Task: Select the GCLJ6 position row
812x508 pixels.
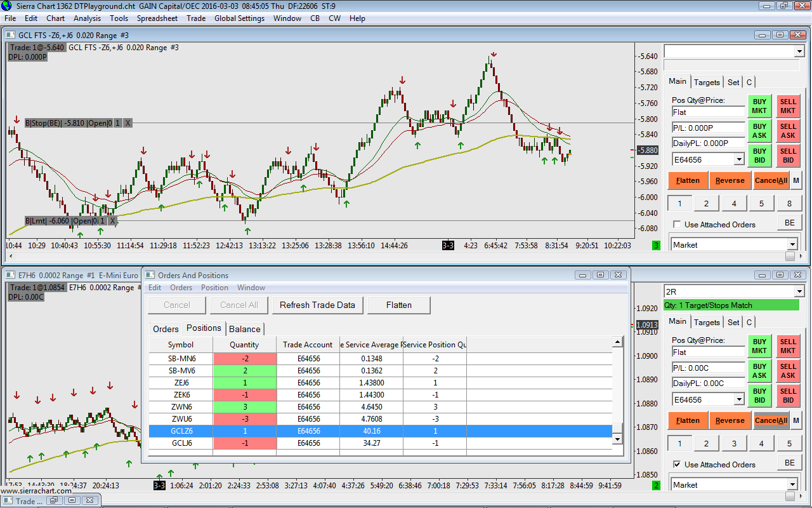Action: tap(183, 443)
